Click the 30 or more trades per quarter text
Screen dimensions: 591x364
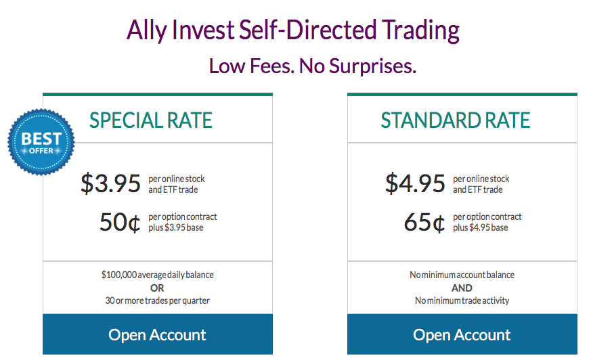click(158, 300)
